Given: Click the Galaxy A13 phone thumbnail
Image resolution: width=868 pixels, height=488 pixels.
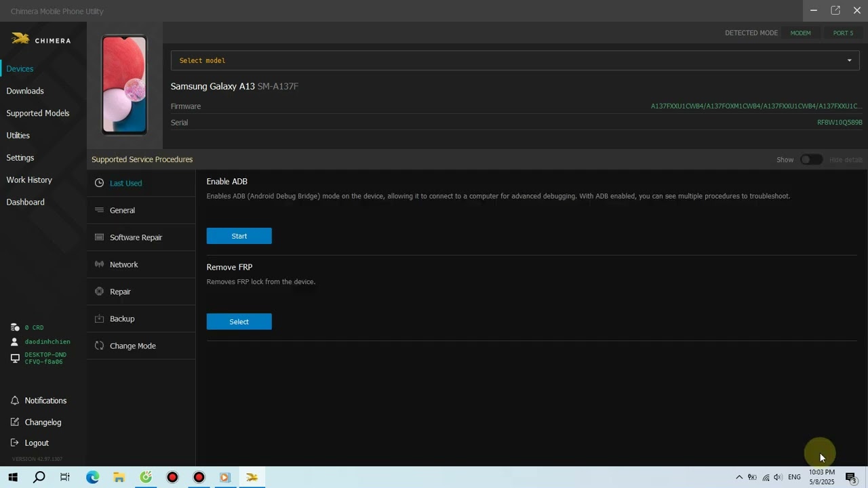Looking at the screenshot, I should tap(124, 85).
